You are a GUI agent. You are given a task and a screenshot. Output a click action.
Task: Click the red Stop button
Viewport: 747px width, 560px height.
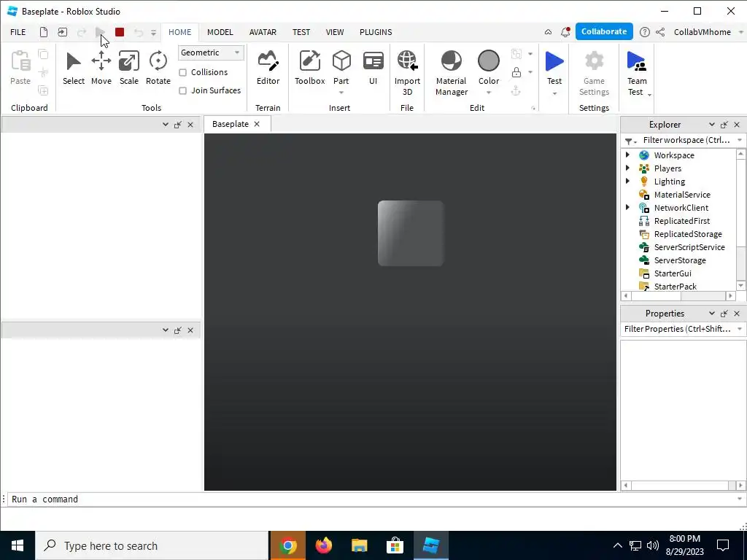pyautogui.click(x=120, y=32)
